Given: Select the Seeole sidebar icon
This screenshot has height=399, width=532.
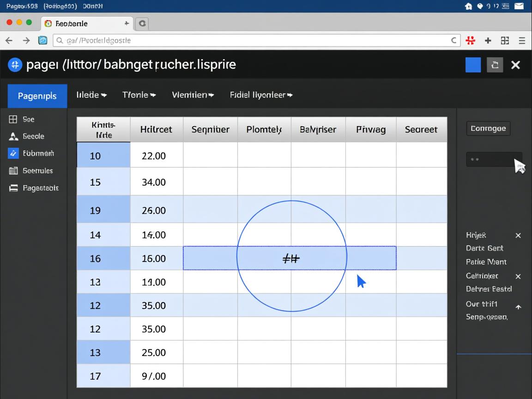Looking at the screenshot, I should click(13, 136).
